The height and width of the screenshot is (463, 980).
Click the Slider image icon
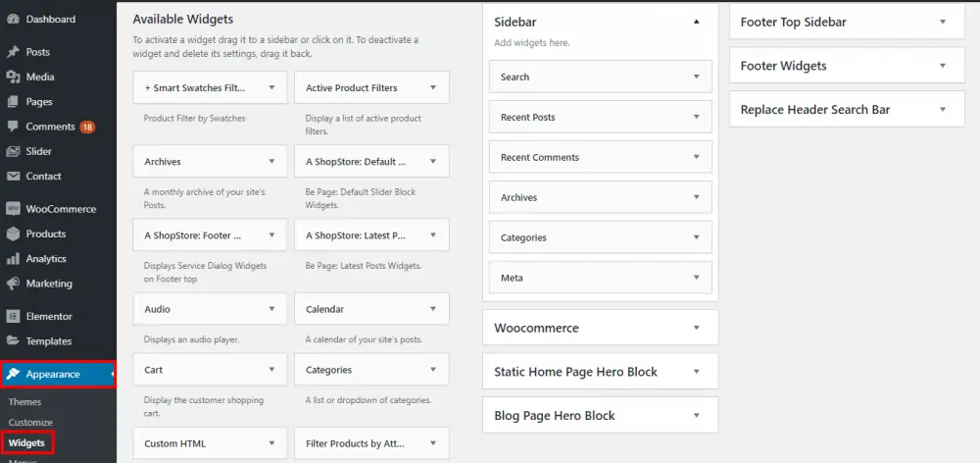point(13,151)
